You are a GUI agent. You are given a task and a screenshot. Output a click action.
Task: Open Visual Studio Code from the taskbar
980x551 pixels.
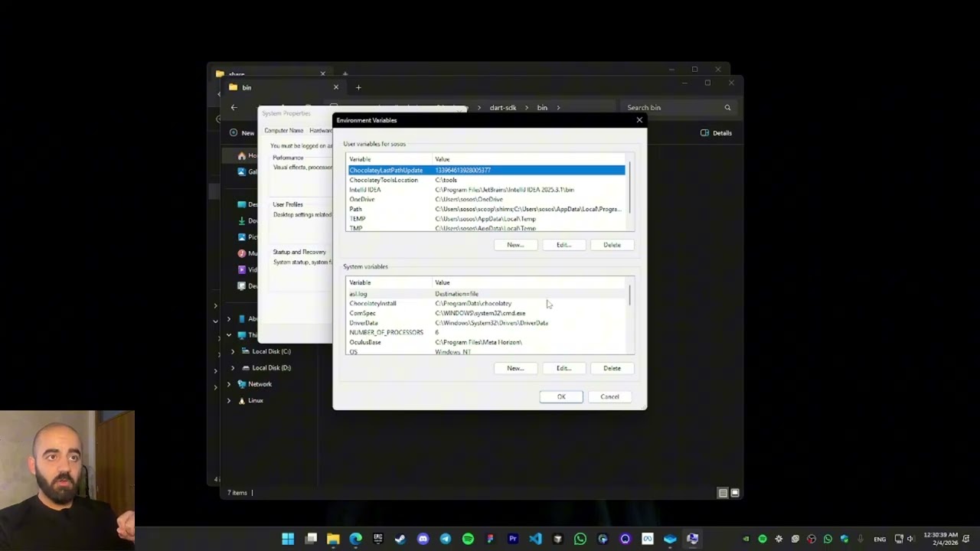[x=535, y=539]
